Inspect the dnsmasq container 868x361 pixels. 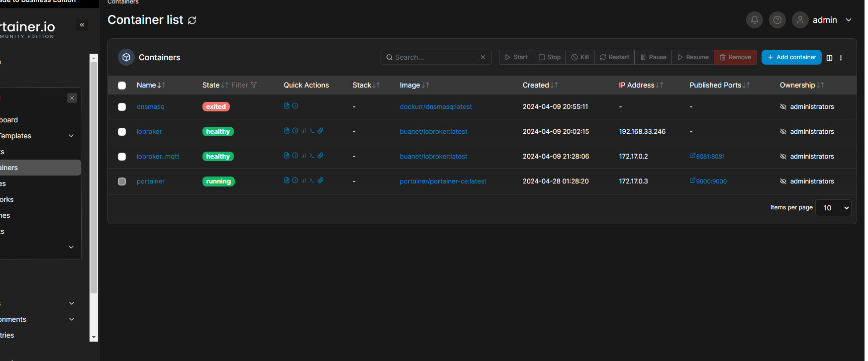point(295,106)
